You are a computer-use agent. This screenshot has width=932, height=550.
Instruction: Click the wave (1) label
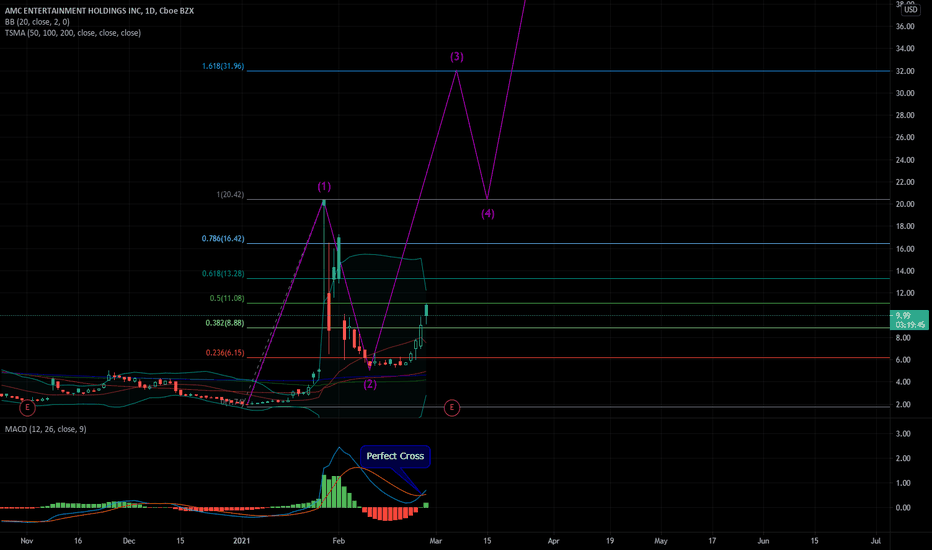point(324,187)
